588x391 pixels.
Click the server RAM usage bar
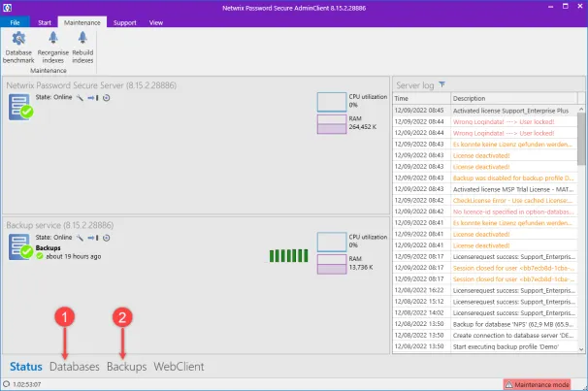pyautogui.click(x=332, y=124)
